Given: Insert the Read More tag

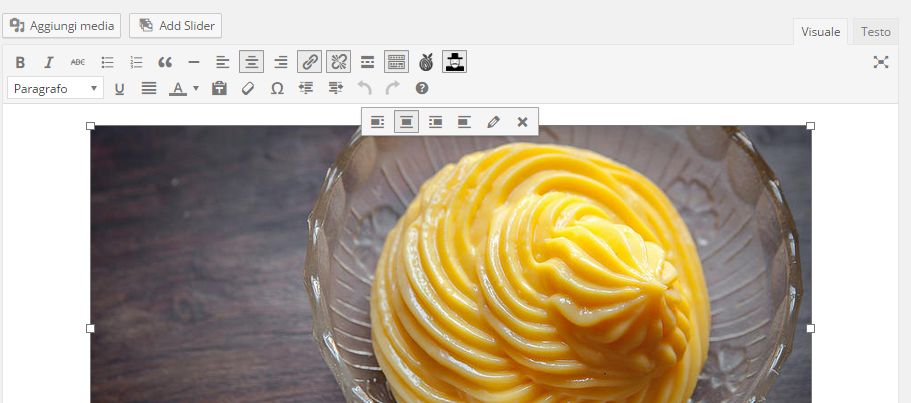Looking at the screenshot, I should (367, 62).
